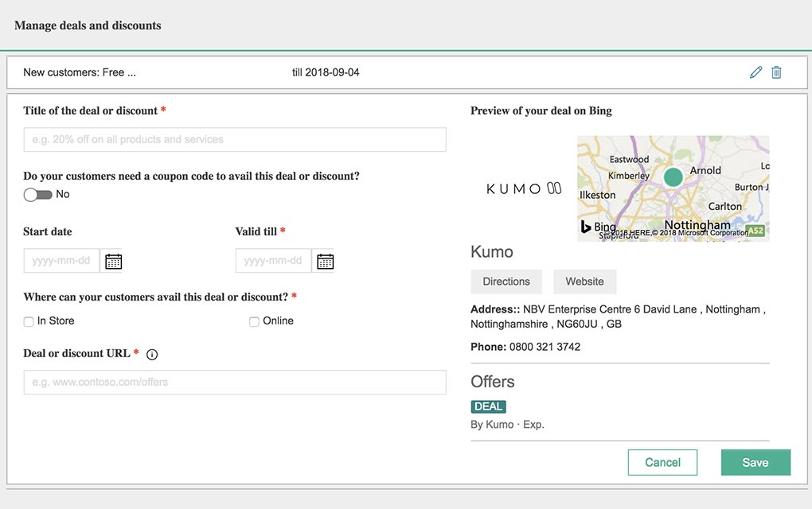The width and height of the screenshot is (812, 509).
Task: Cancel the deal form
Action: (x=662, y=462)
